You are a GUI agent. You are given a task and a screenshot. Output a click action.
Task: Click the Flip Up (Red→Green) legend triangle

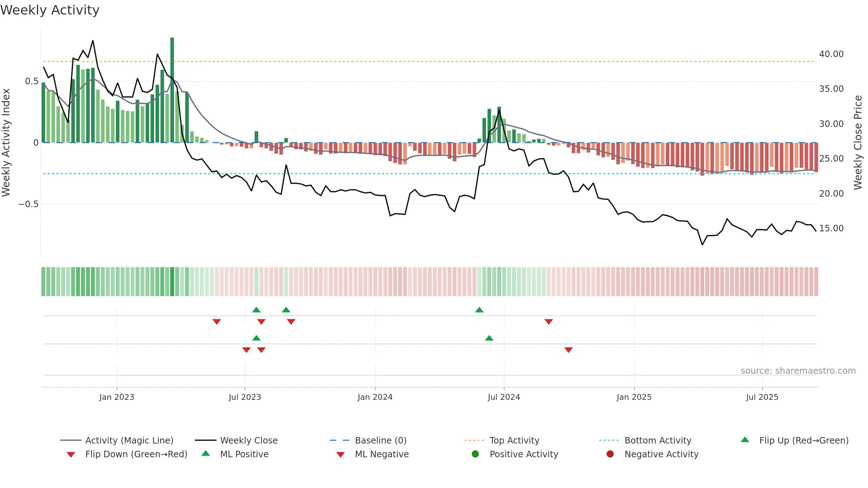[x=745, y=440]
